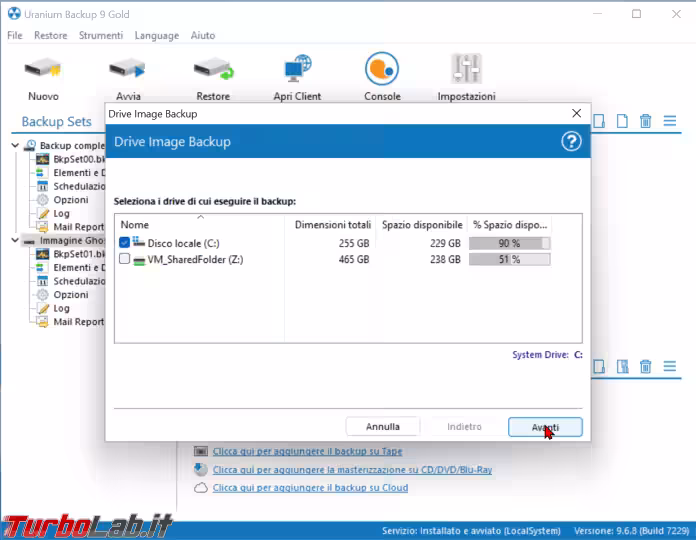This screenshot has height=540, width=696.
Task: Click the VM_SharedFolder (Z:) drive icon
Action: (139, 260)
